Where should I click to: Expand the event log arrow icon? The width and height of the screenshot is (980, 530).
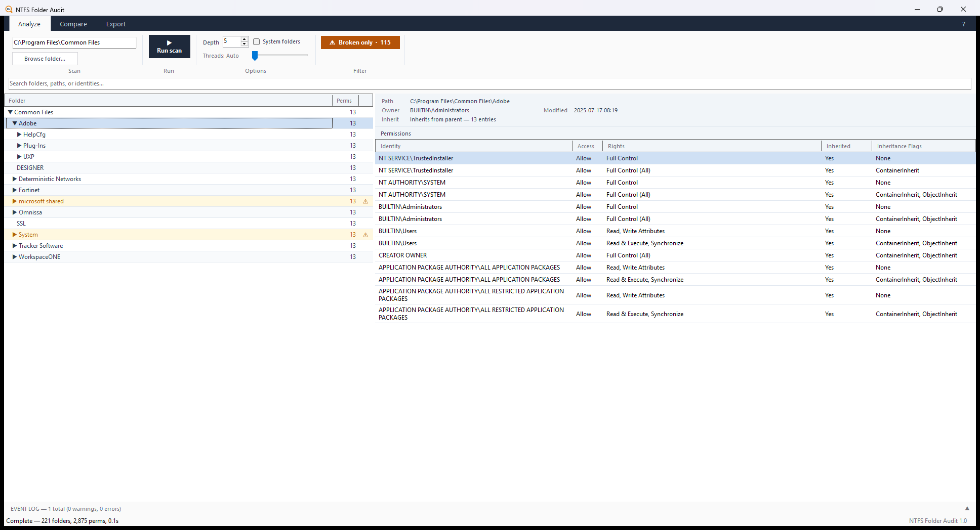(967, 509)
